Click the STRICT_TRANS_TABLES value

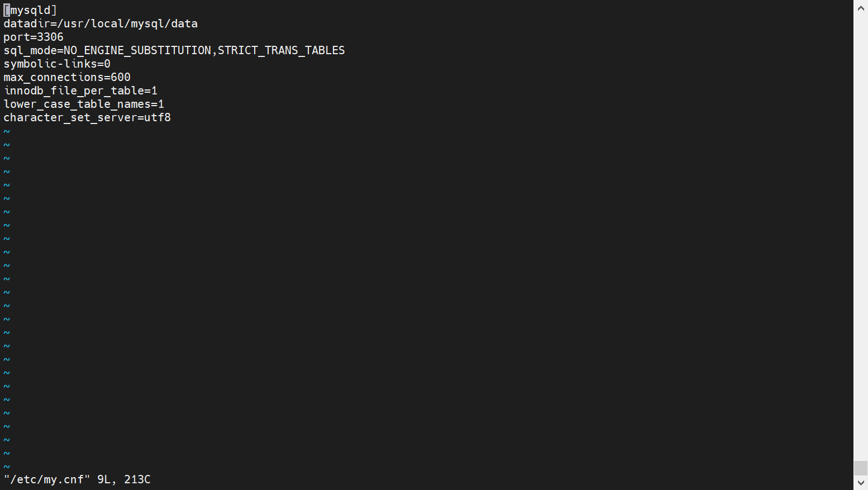pos(281,50)
